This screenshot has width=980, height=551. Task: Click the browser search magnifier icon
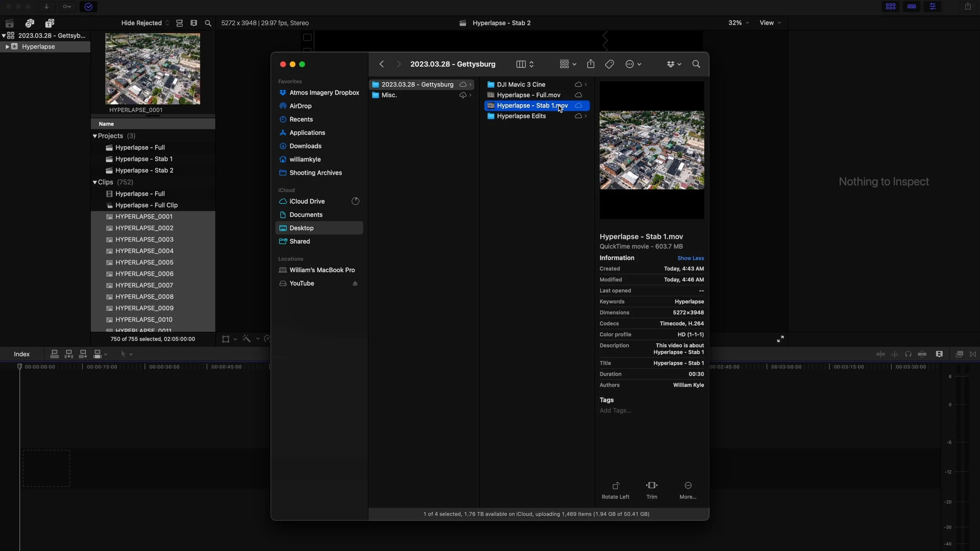208,23
